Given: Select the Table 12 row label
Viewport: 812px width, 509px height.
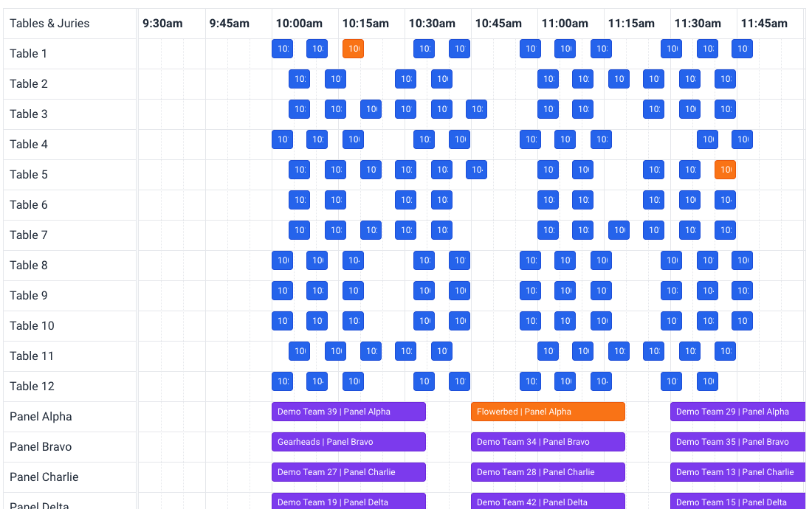Looking at the screenshot, I should pos(32,387).
